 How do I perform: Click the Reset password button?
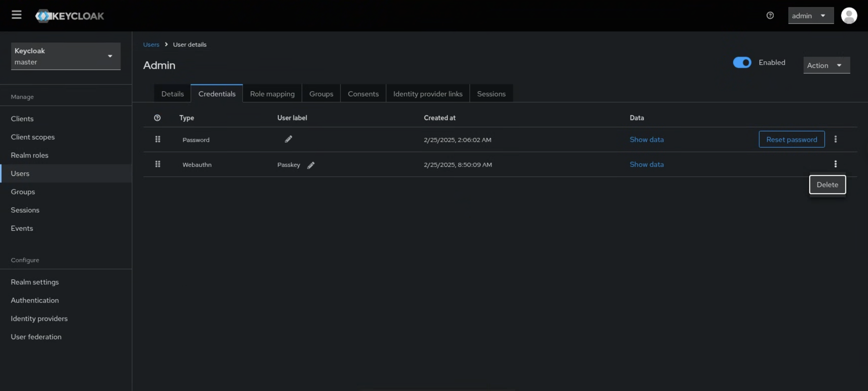click(x=791, y=139)
